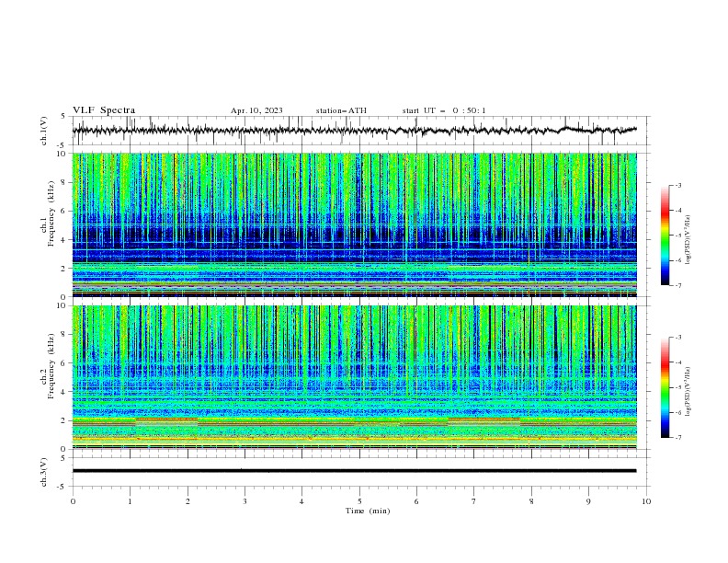Select the "ch.2 Frequency (kHz)" axis label

(x=48, y=365)
